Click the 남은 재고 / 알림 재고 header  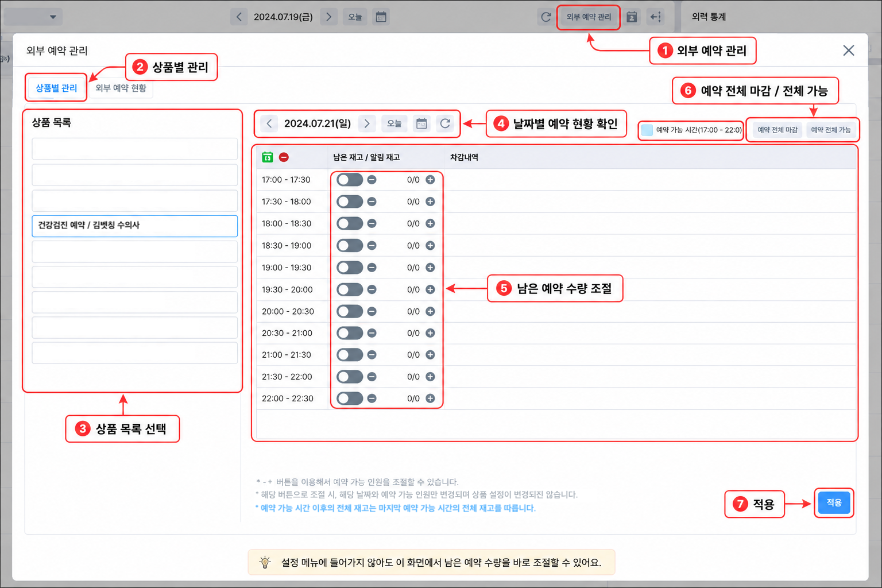366,157
